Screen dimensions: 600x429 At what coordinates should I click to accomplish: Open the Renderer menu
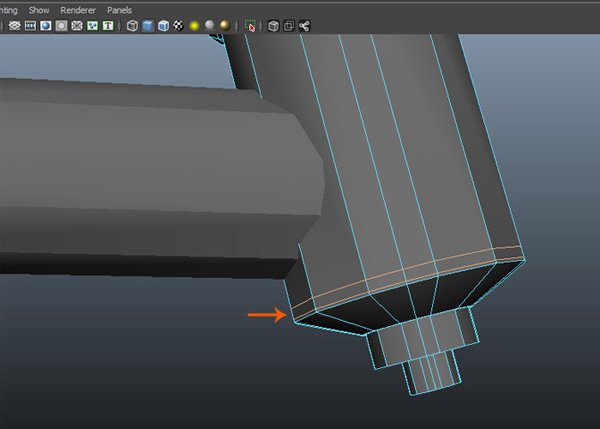click(78, 10)
